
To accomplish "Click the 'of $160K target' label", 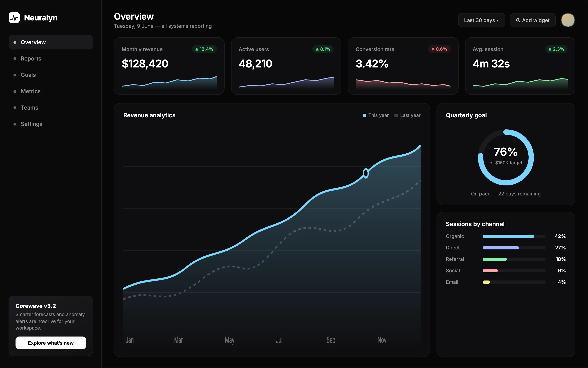I will (x=506, y=163).
